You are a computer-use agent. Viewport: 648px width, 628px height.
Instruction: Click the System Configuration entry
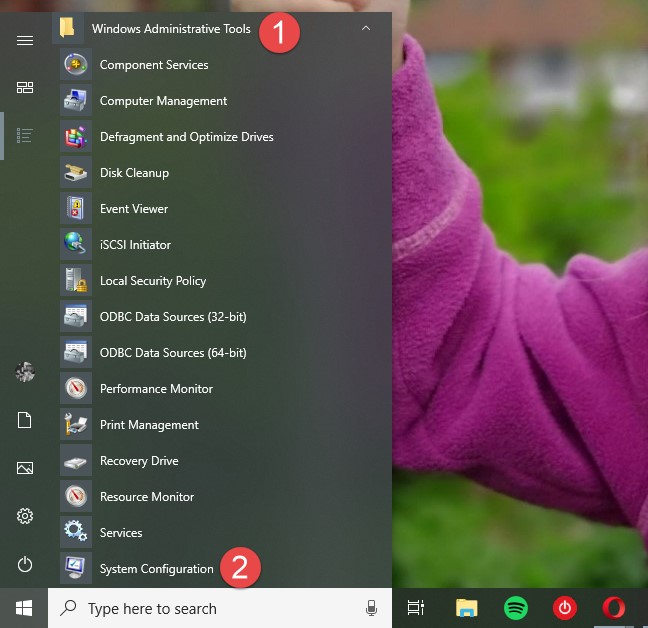(x=156, y=569)
